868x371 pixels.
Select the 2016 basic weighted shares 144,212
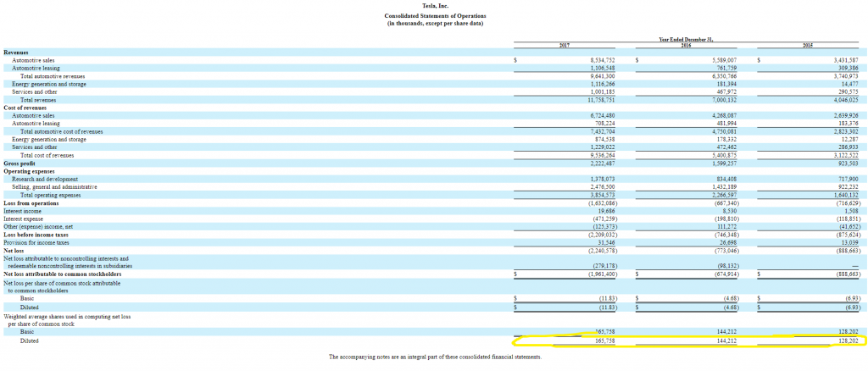point(726,332)
